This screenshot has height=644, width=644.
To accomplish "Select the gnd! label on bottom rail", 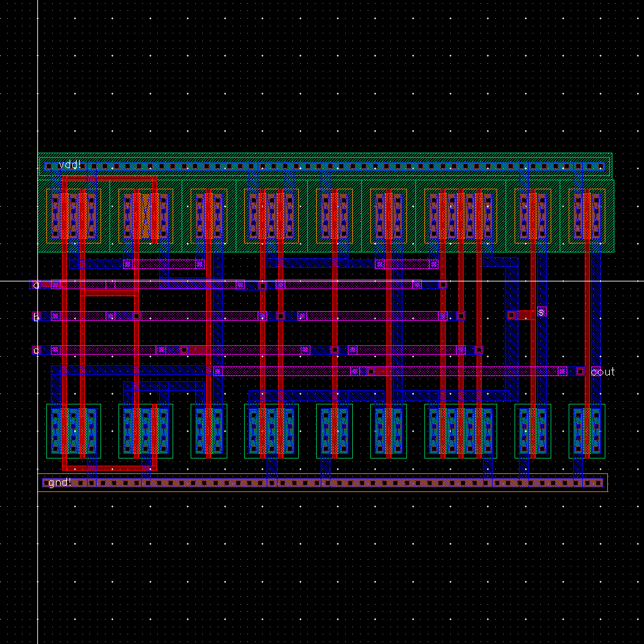I will [x=60, y=482].
